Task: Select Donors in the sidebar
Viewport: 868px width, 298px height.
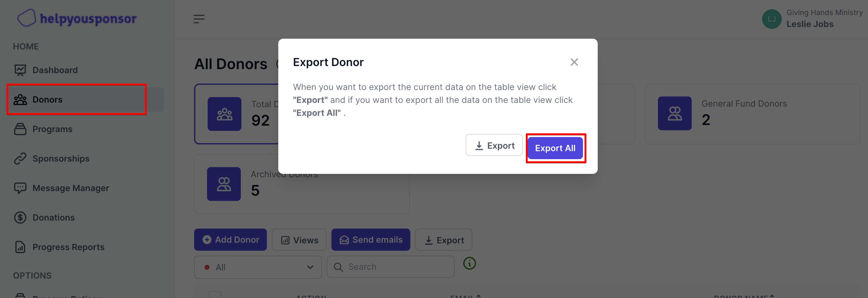Action: pos(48,100)
